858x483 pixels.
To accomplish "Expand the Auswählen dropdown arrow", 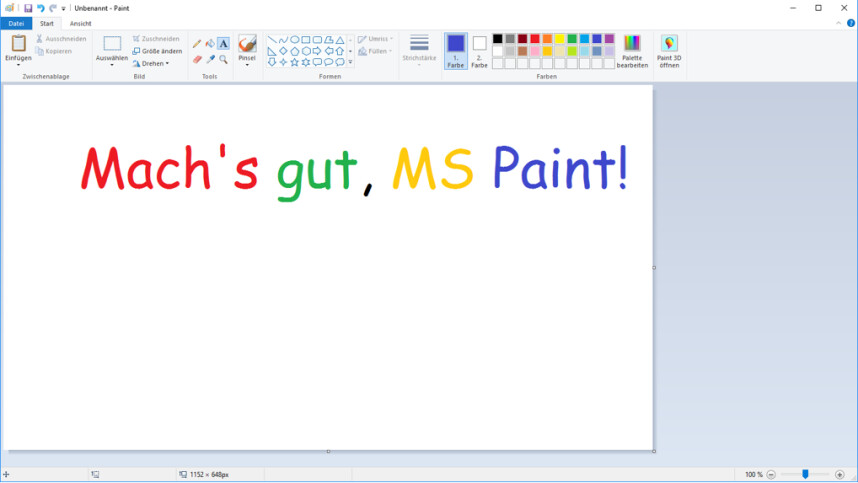I will pyautogui.click(x=112, y=65).
